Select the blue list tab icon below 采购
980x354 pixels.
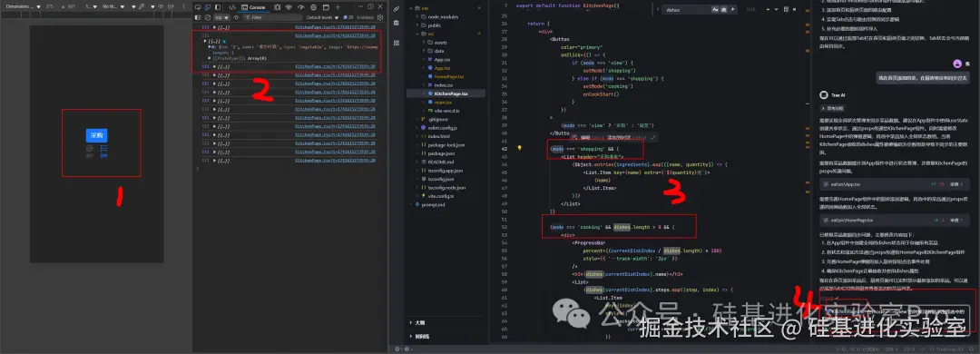tap(103, 151)
